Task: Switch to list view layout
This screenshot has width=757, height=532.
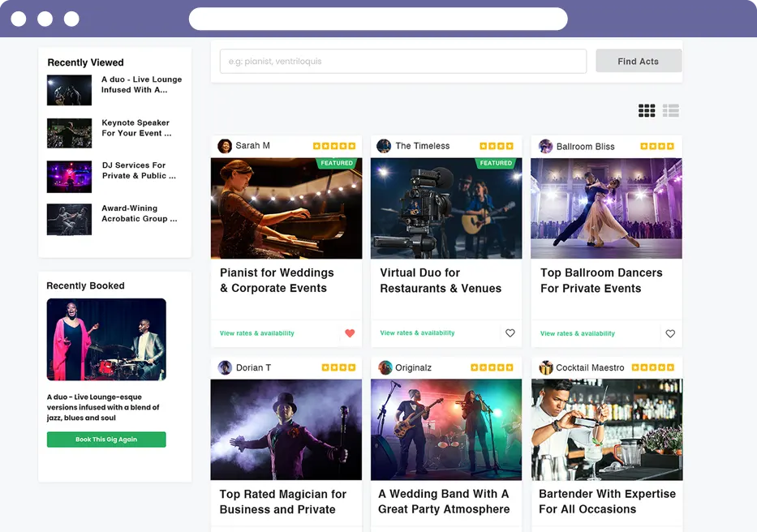Action: (x=670, y=110)
